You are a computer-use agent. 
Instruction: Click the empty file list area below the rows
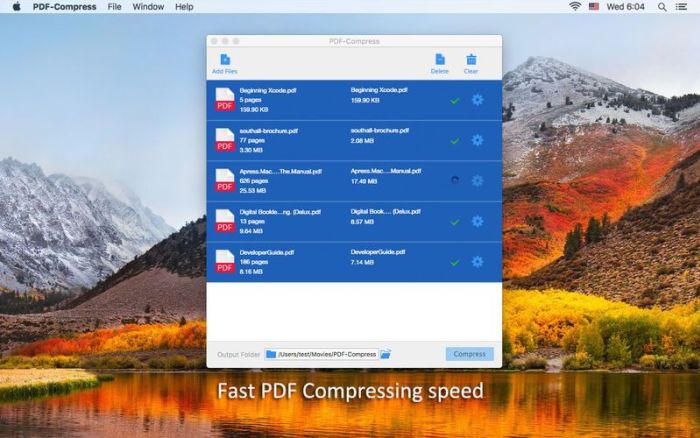point(354,312)
